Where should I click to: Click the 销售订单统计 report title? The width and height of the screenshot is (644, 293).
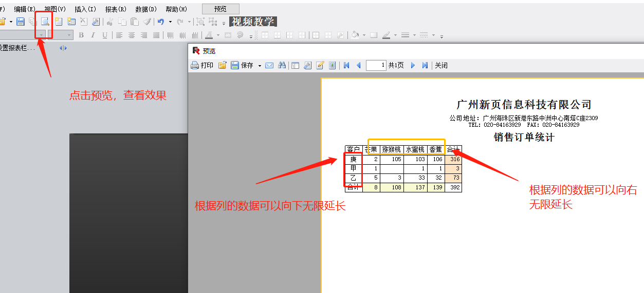[524, 137]
